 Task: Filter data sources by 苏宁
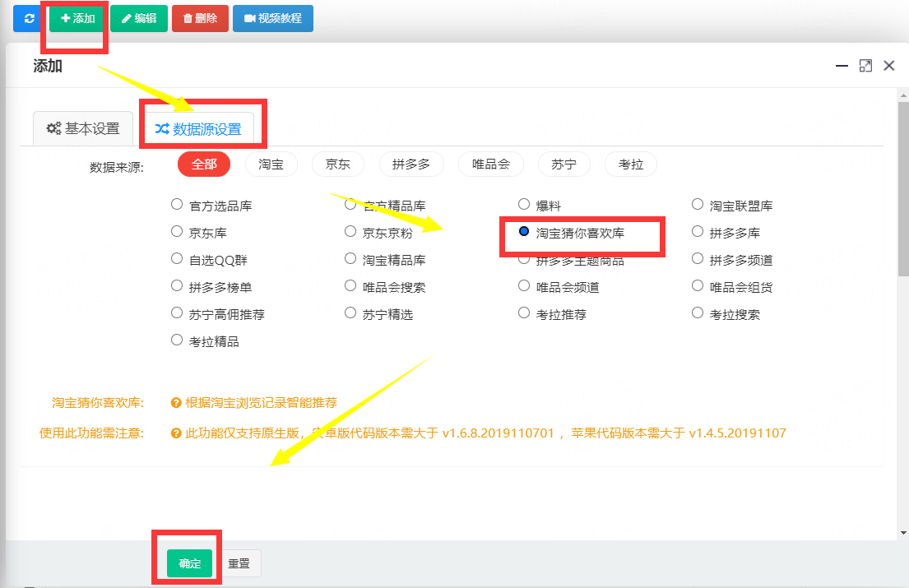[x=564, y=164]
